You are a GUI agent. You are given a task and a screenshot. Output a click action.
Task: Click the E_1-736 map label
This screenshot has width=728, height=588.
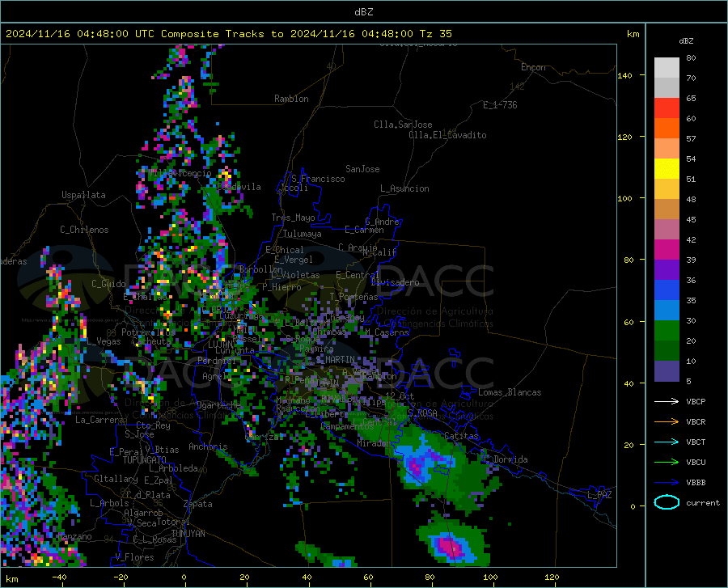point(500,105)
